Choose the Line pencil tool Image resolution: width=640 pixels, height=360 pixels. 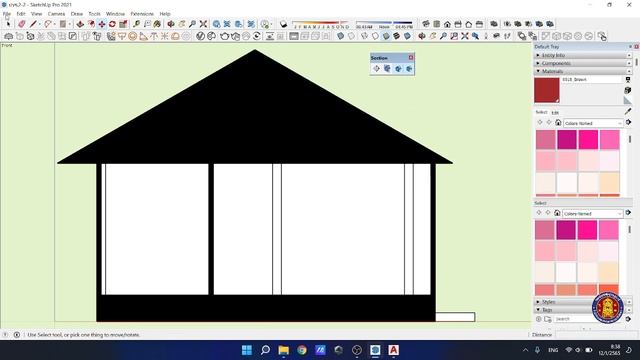pyautogui.click(x=33, y=24)
